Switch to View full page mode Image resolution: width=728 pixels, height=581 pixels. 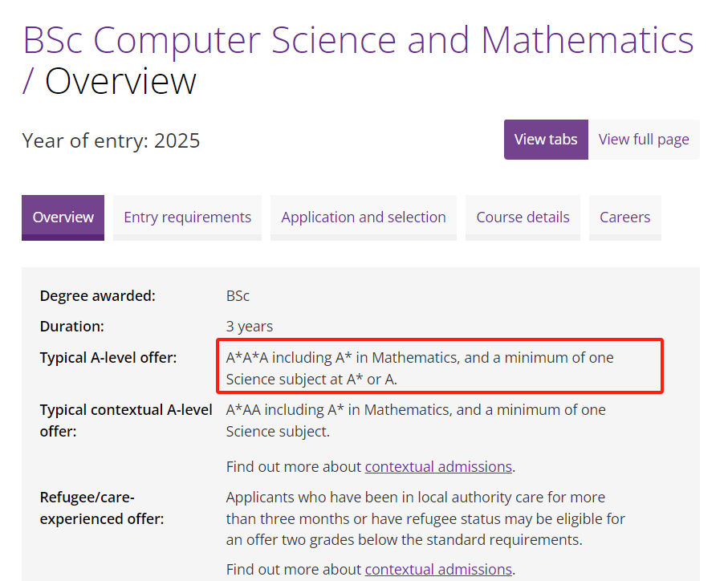tap(644, 140)
